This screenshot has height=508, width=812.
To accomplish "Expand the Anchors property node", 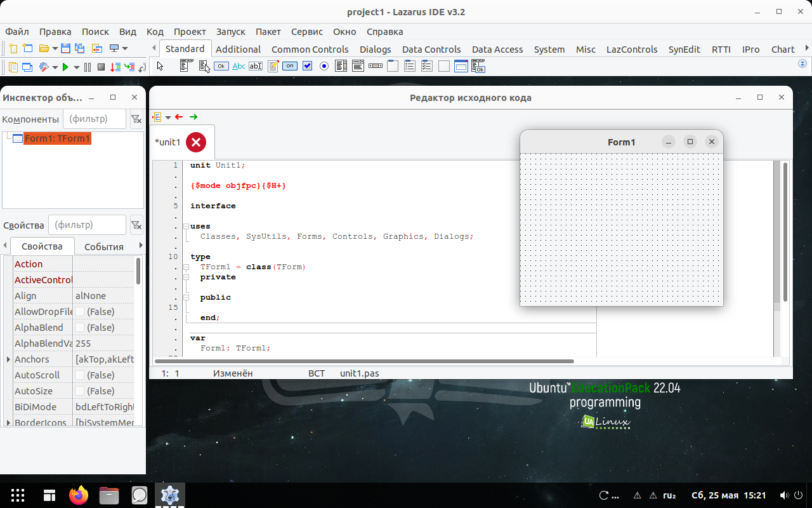I will (x=8, y=359).
